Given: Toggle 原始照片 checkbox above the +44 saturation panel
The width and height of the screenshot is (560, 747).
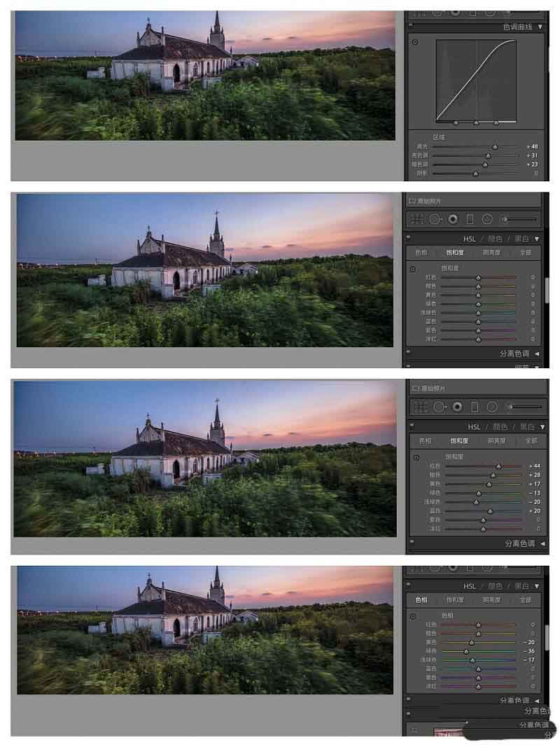Looking at the screenshot, I should [416, 388].
